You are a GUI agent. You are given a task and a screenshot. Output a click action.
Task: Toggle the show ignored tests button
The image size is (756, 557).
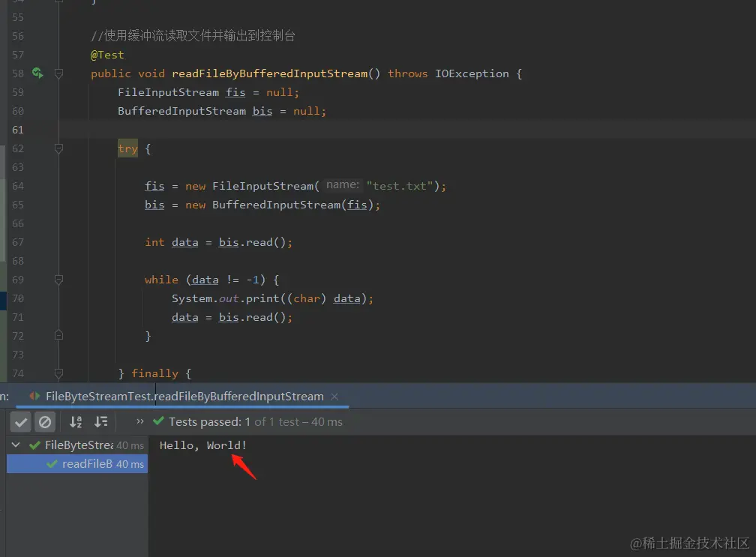45,422
